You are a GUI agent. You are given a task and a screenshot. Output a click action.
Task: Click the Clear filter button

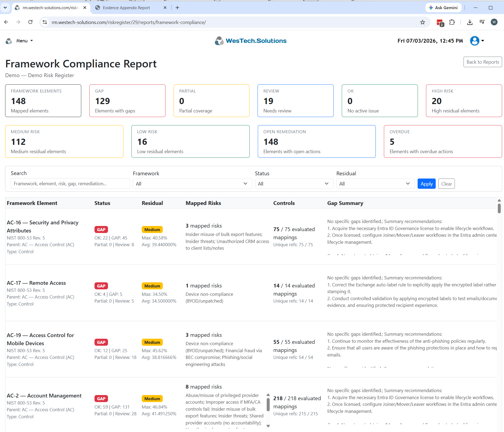[447, 184]
